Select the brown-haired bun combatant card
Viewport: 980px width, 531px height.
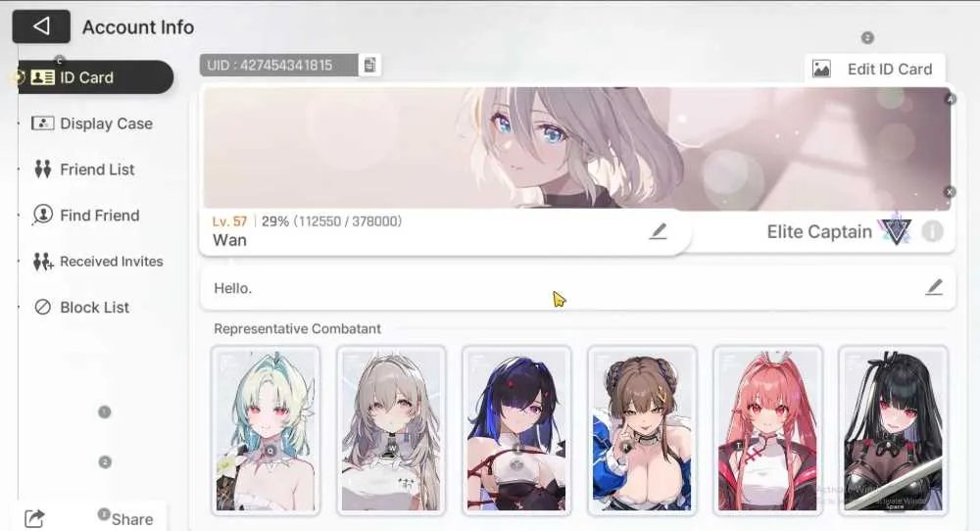click(x=643, y=430)
